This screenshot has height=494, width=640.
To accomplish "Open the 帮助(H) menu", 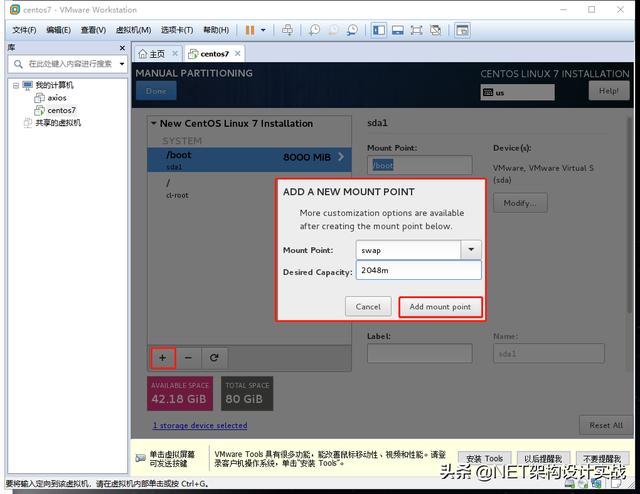I will [x=216, y=30].
